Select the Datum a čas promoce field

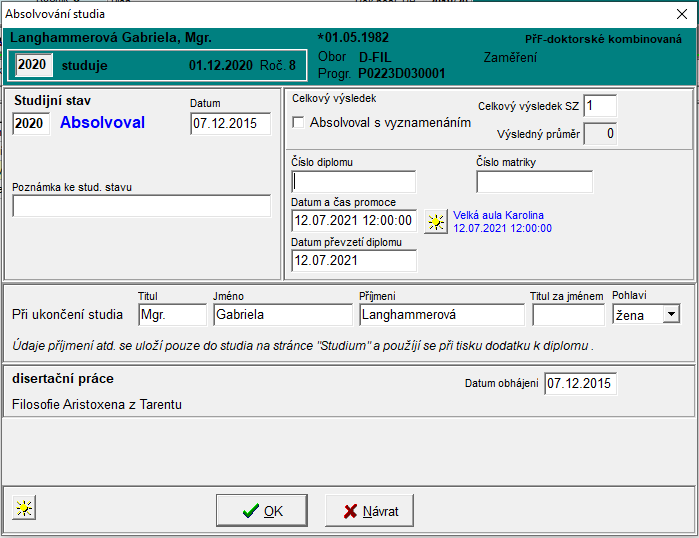[x=354, y=221]
